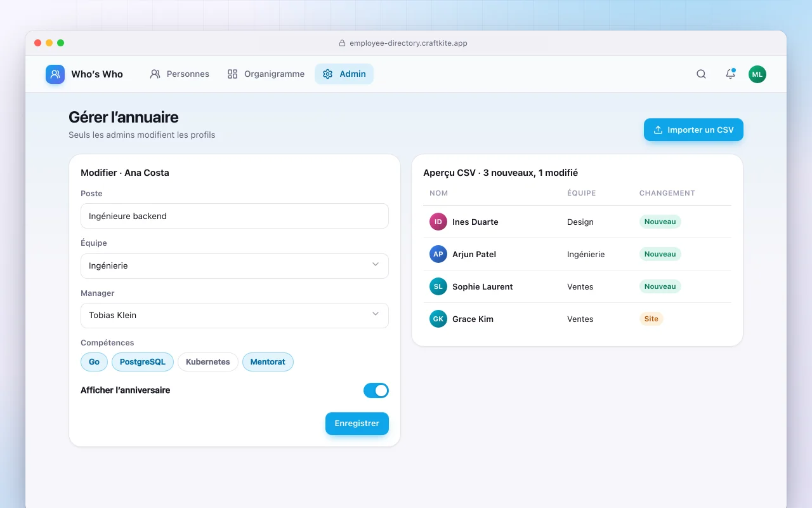Deselect the Mentorat skill chip
Viewport: 812px width, 508px height.
[x=268, y=362]
